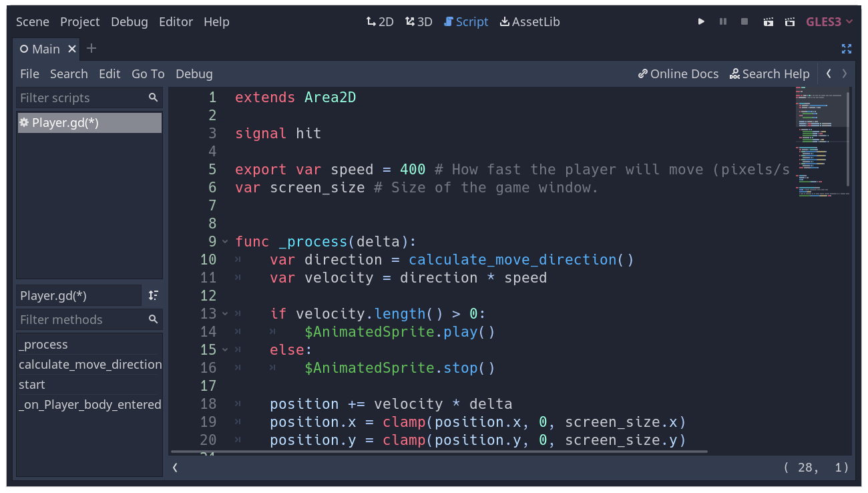Play a custom scene
The image size is (868, 493).
pyautogui.click(x=790, y=21)
